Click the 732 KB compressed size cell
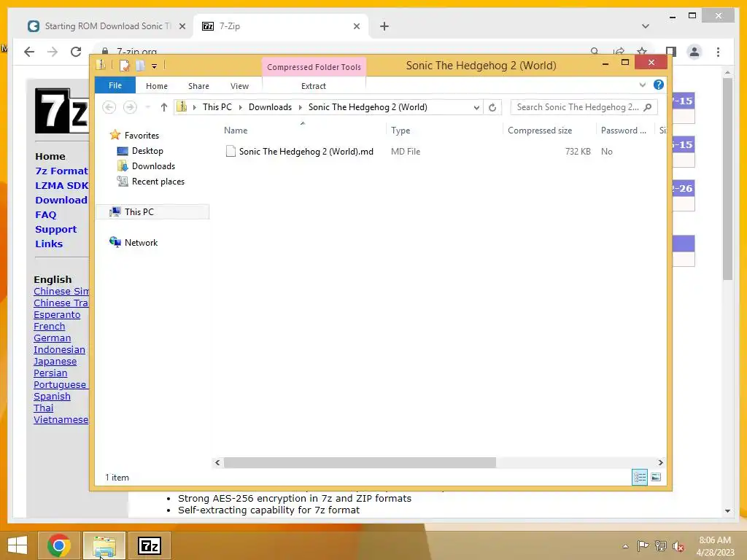This screenshot has width=747, height=560. tap(578, 152)
